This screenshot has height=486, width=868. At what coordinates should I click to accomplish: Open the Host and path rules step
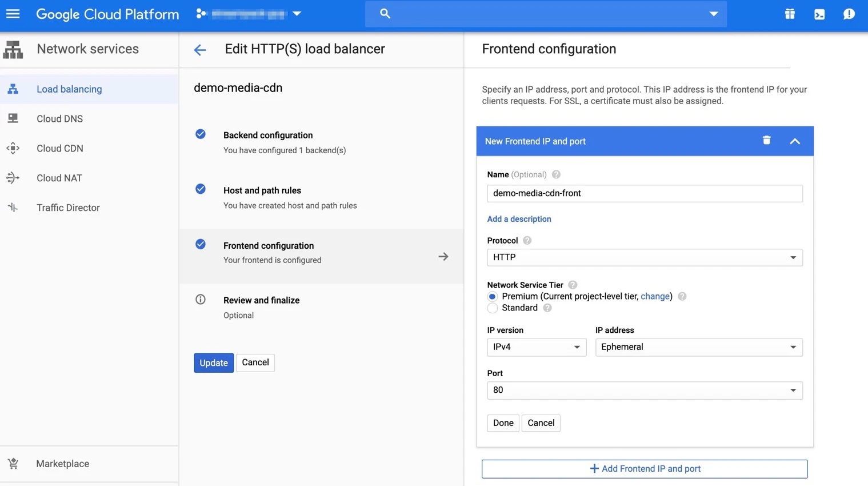321,198
